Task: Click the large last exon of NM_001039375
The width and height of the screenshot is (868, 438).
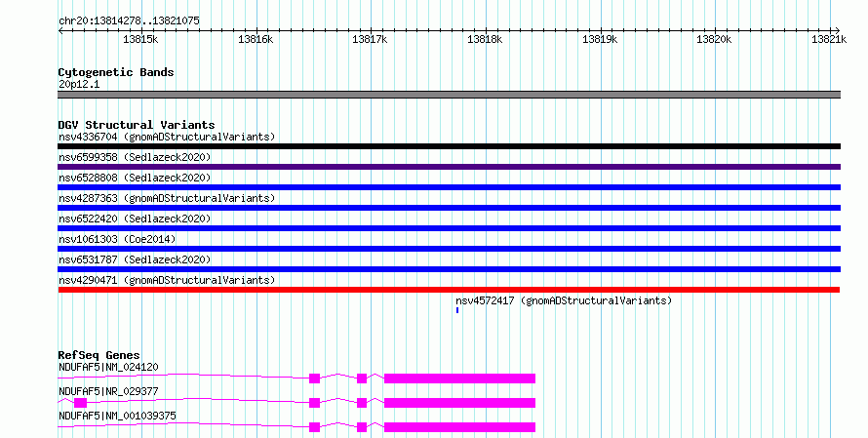Action: 459,427
